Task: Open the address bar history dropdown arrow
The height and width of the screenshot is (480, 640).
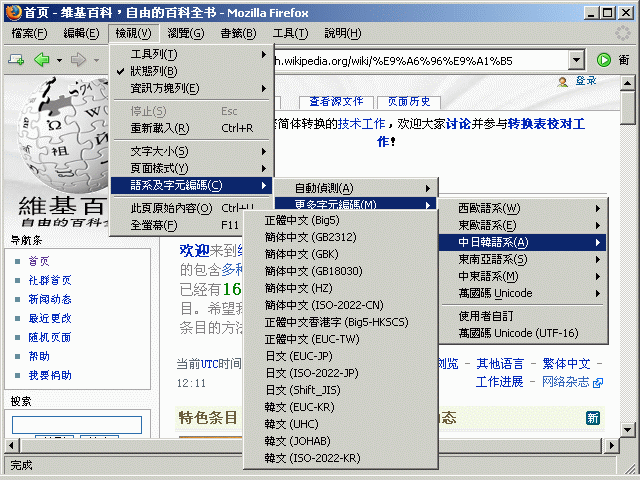Action: coord(577,60)
